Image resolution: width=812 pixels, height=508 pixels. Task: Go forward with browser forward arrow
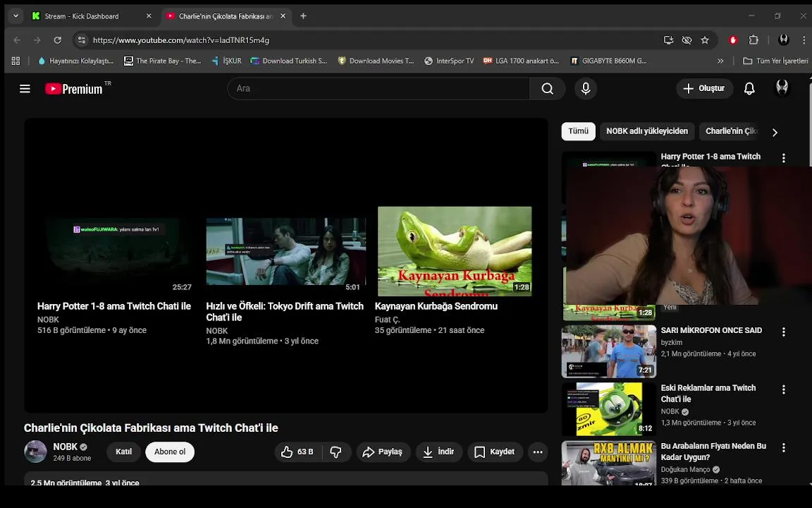(x=37, y=40)
